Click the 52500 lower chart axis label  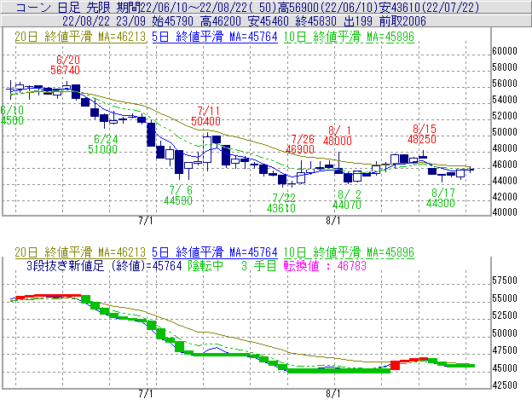(505, 315)
